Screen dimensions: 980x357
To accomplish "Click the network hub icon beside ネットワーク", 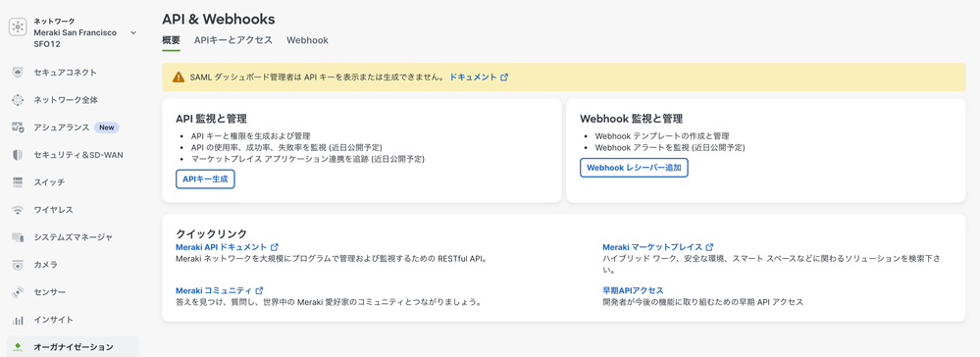I will [x=18, y=27].
